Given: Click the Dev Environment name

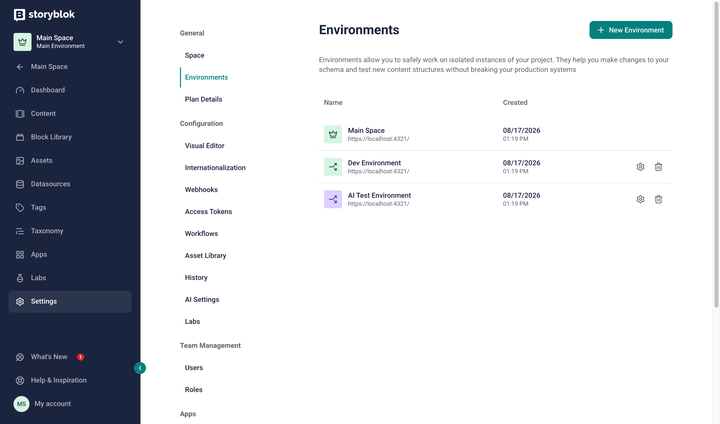Looking at the screenshot, I should [374, 163].
